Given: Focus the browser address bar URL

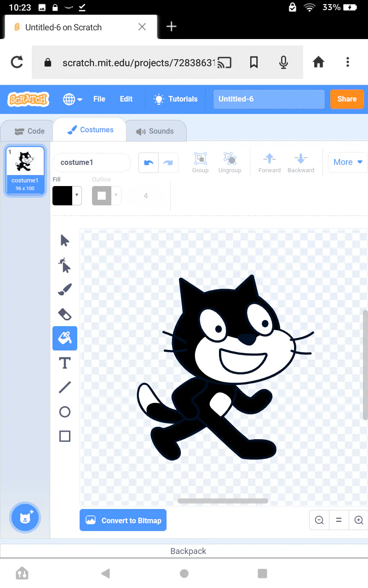Looking at the screenshot, I should [139, 62].
